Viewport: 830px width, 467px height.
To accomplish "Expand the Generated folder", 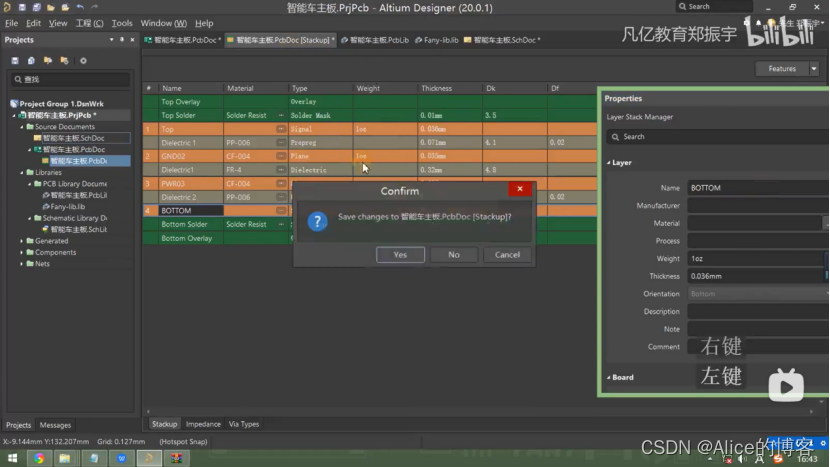I will 22,241.
